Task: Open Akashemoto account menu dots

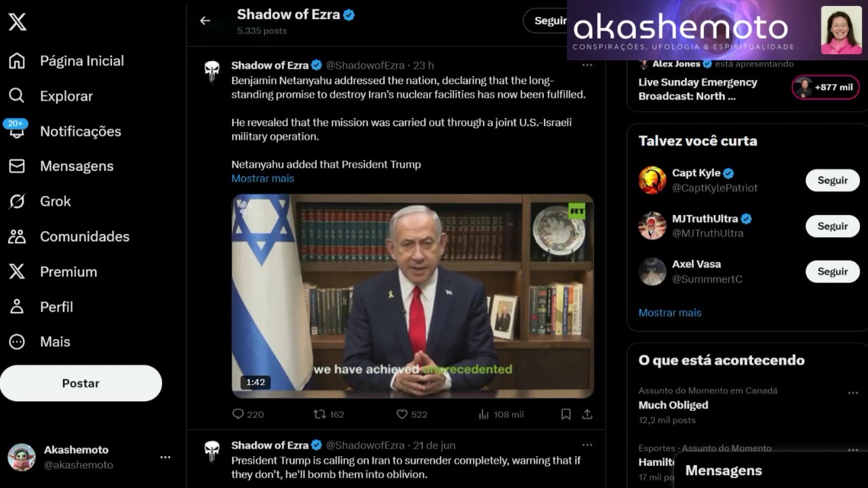Action: [165, 457]
